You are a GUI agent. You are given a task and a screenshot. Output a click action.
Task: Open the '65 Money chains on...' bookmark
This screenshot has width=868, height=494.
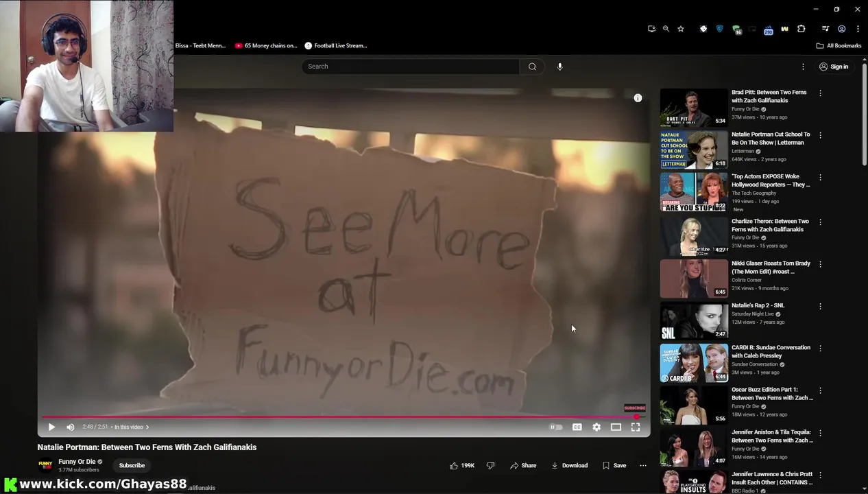coord(266,45)
